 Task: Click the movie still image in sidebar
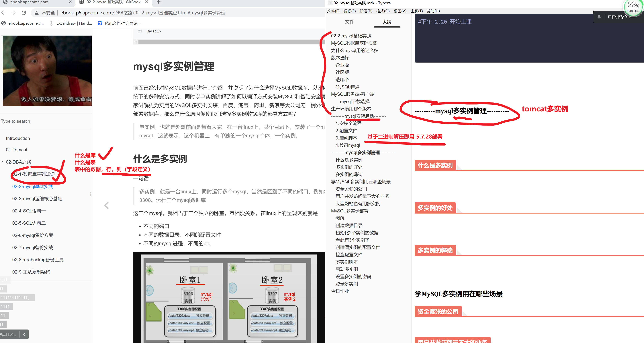[x=47, y=71]
